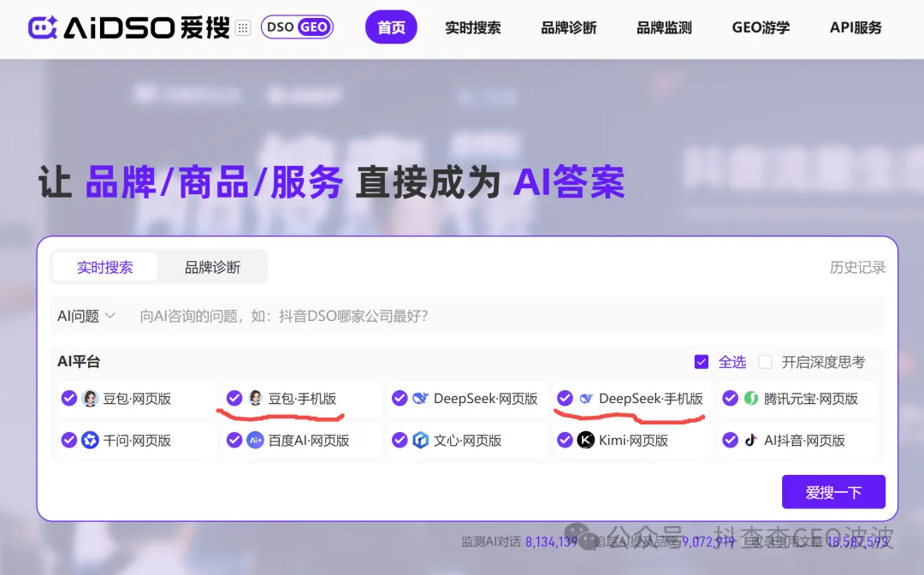Switch to the 品牌诊断 tab
Screen dimensions: 924x575
coord(211,266)
